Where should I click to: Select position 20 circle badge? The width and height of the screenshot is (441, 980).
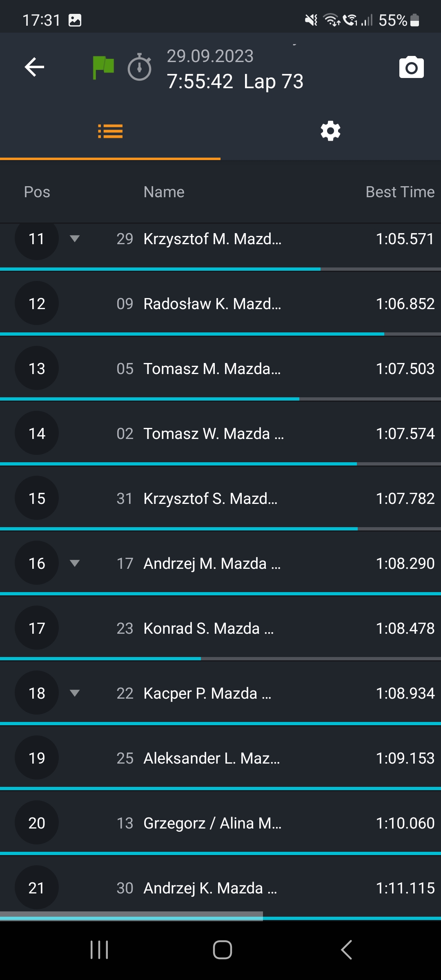coord(37,823)
